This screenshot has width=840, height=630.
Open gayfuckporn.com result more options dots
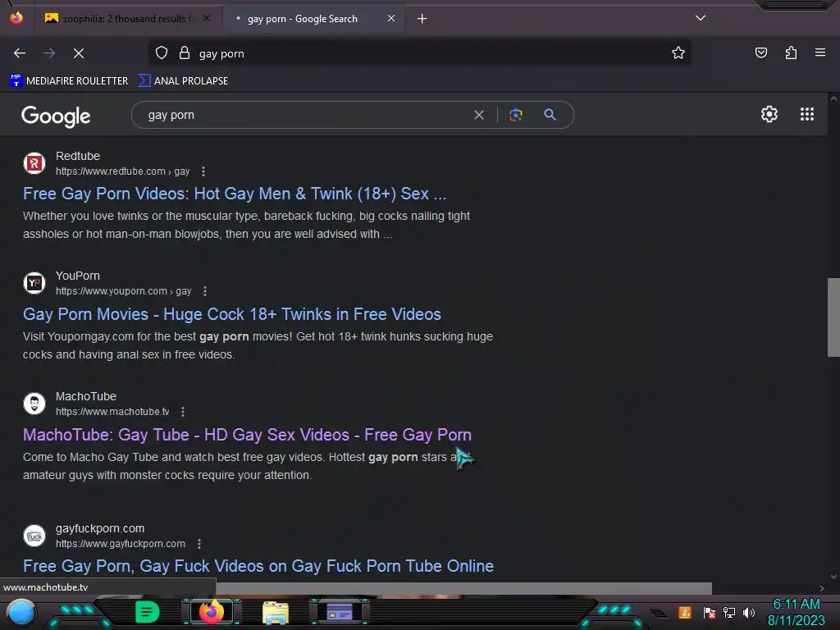tap(199, 544)
